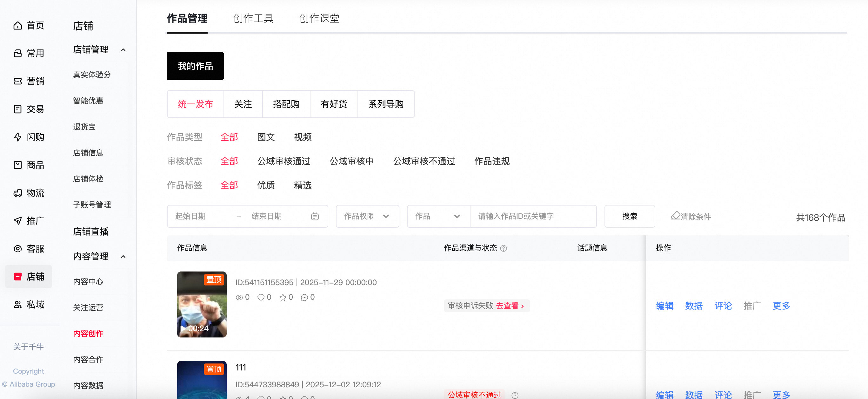
Task: Switch to 作品管理 tab
Action: click(187, 18)
